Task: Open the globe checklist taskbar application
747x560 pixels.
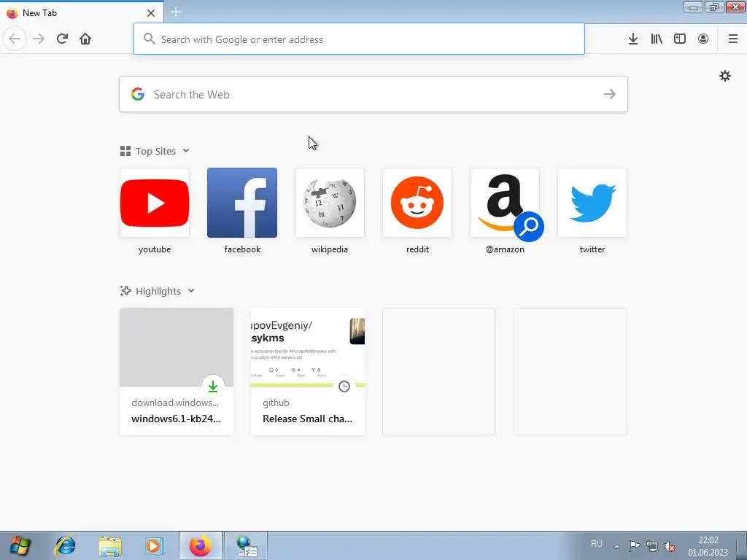Action: 246,545
